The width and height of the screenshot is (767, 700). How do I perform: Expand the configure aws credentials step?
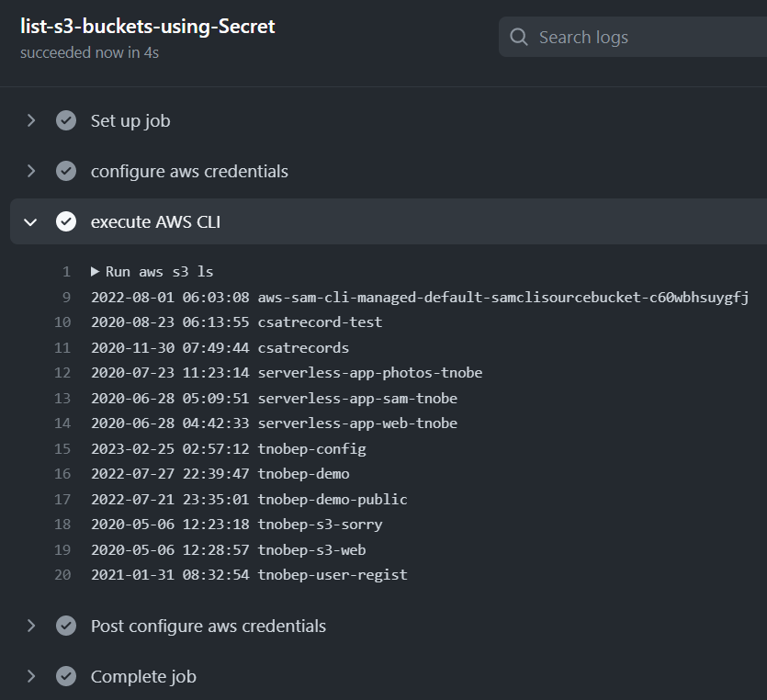[31, 171]
